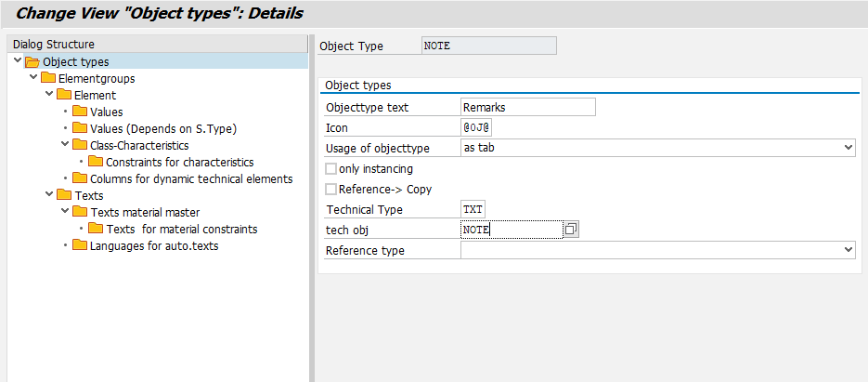Click the Elementgroups folder icon

(48, 78)
